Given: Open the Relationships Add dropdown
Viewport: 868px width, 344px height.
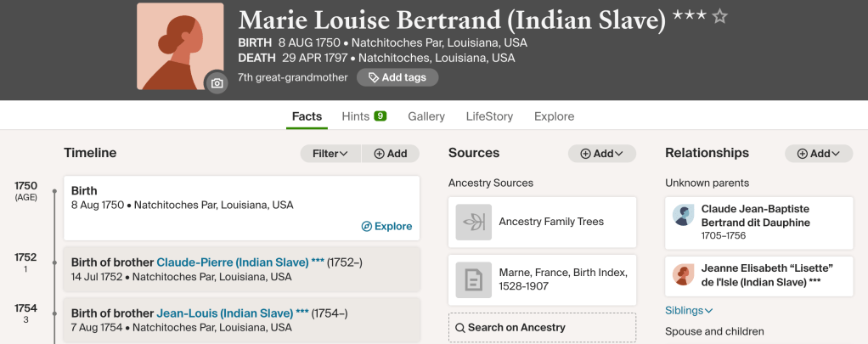Looking at the screenshot, I should coord(819,154).
